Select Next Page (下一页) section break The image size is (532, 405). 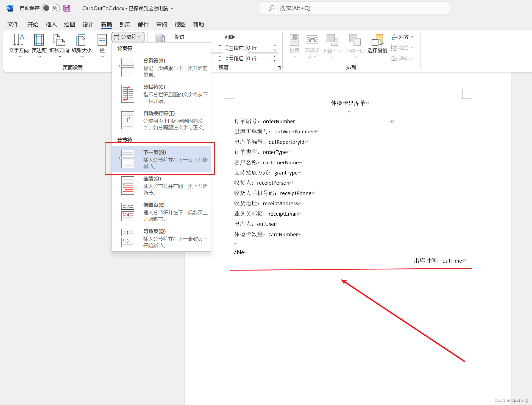click(x=161, y=159)
